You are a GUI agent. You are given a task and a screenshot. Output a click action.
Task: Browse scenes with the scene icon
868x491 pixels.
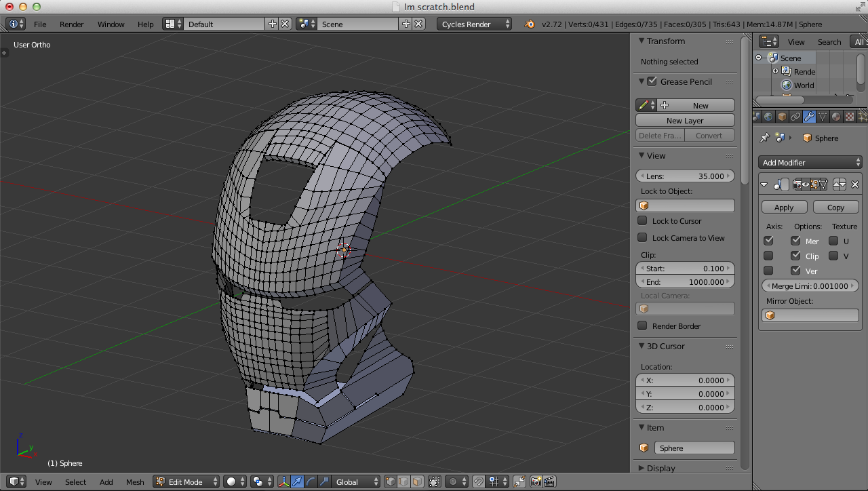(x=307, y=24)
